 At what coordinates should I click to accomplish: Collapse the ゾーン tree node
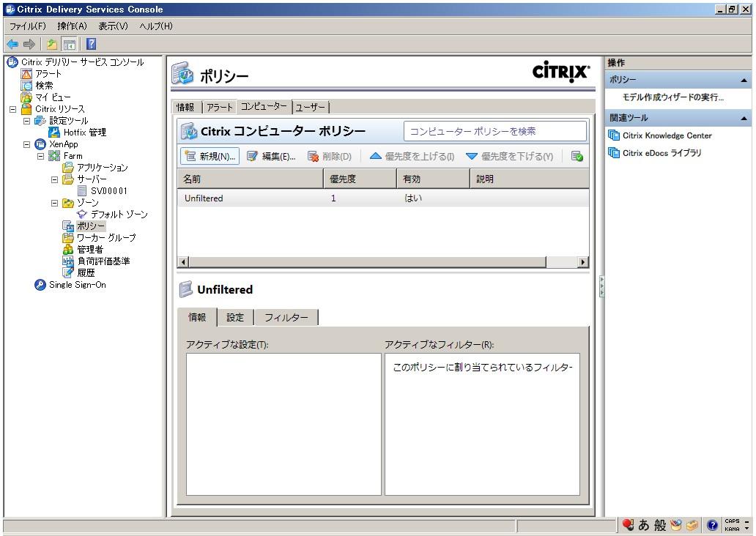click(x=54, y=203)
